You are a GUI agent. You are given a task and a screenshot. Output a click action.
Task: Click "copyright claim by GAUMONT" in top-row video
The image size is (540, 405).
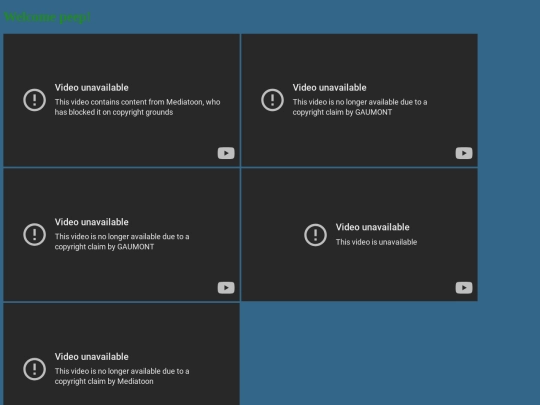[x=342, y=112]
